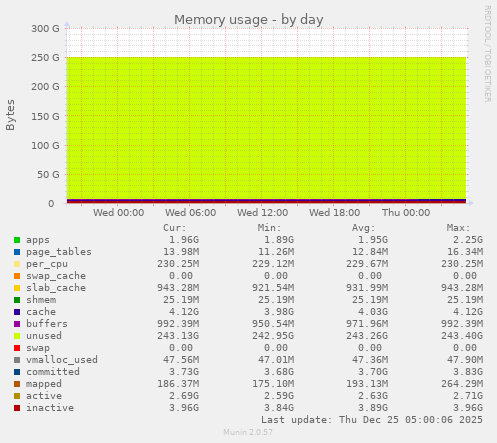Click the page_tables blue color swatch
Screen dimensions: 497x443
click(x=17, y=252)
